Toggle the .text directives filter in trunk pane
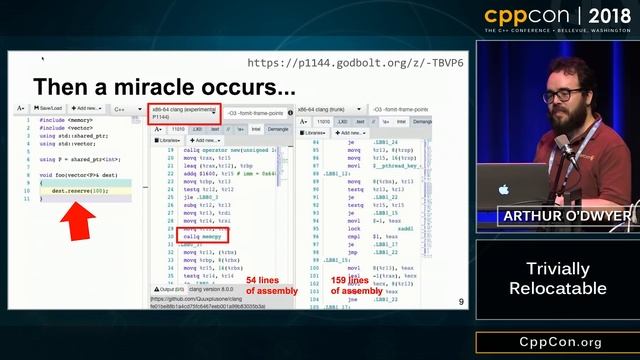Viewport: 640px width, 360px height. pos(360,122)
